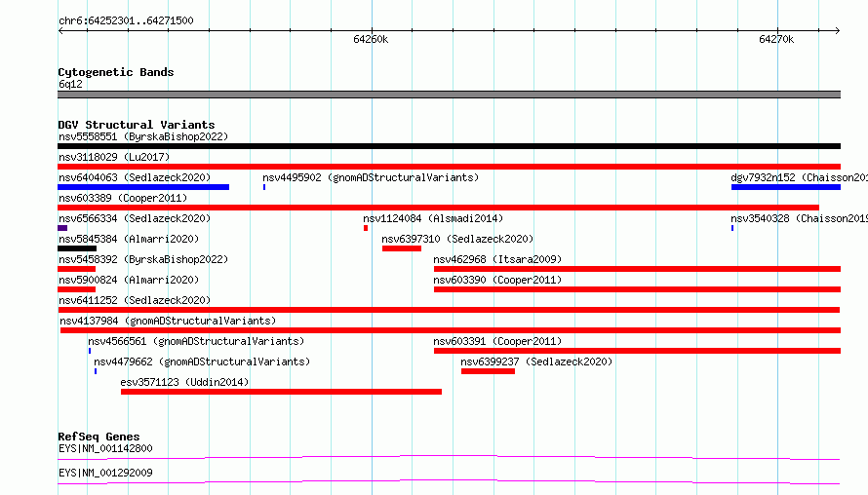Viewport: 868px width, 495px height.
Task: Select variant nsv4495902 (gnomADStructuralVariants) label
Action: pos(371,177)
